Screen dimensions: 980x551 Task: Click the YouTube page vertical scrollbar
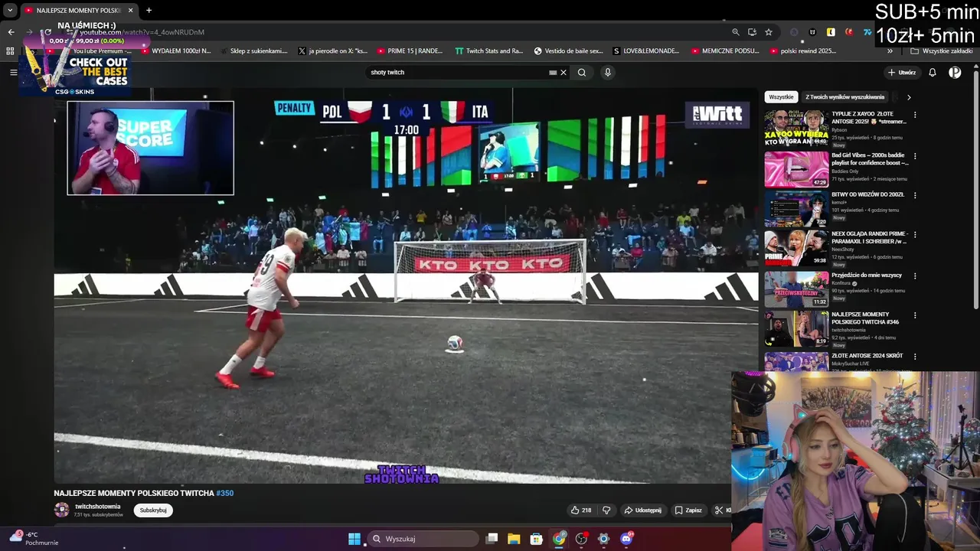tap(976, 191)
